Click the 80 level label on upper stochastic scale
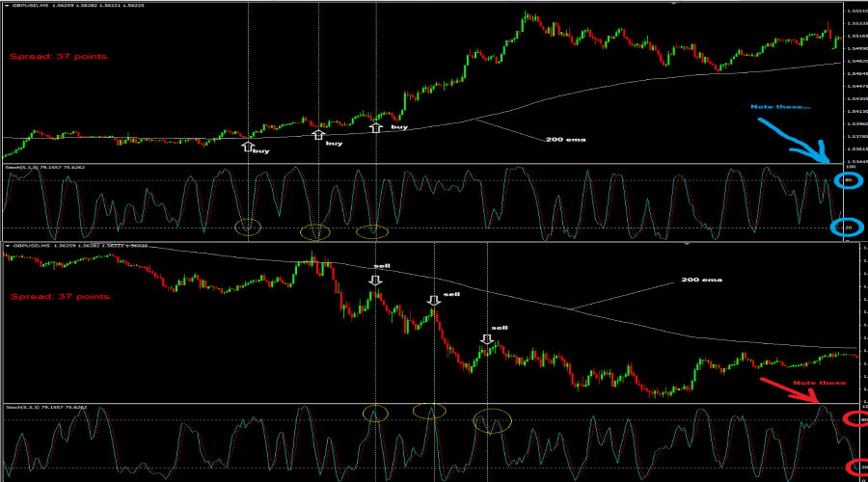Viewport: 868px width, 482px height. [848, 180]
